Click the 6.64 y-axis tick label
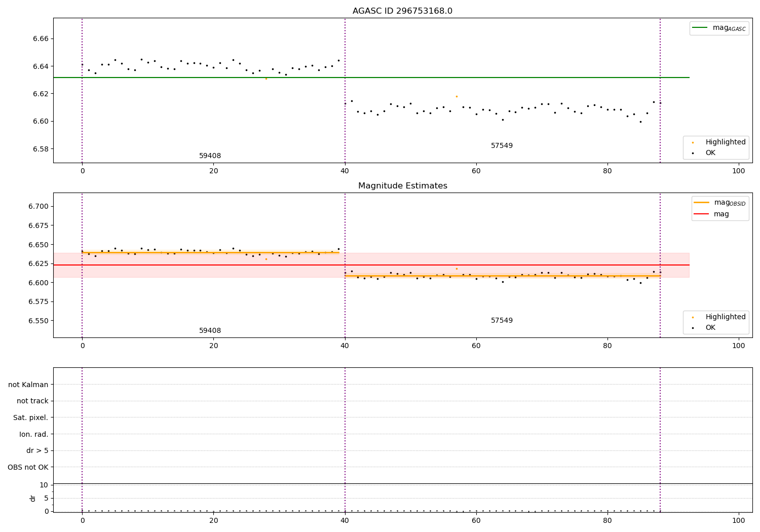This screenshot has width=760, height=532. (41, 66)
